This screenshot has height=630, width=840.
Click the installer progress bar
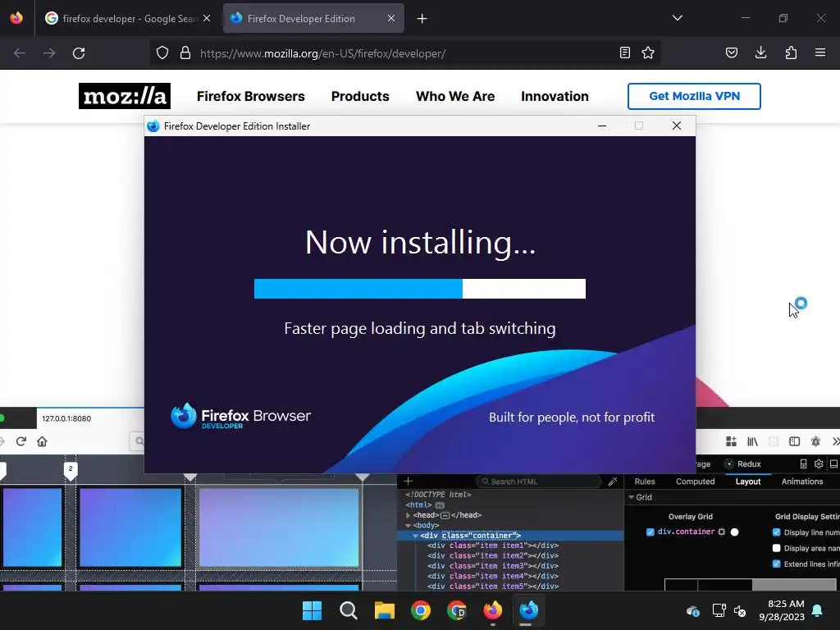point(419,289)
